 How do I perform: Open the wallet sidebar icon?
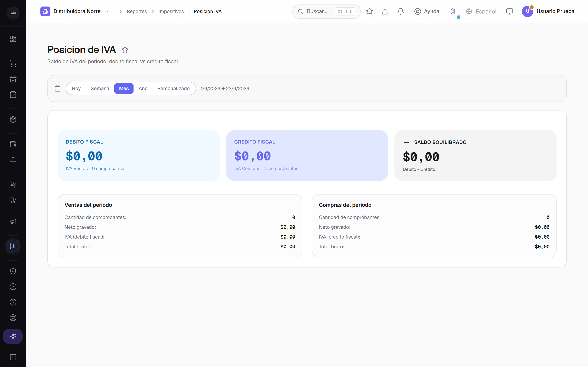[x=13, y=144]
